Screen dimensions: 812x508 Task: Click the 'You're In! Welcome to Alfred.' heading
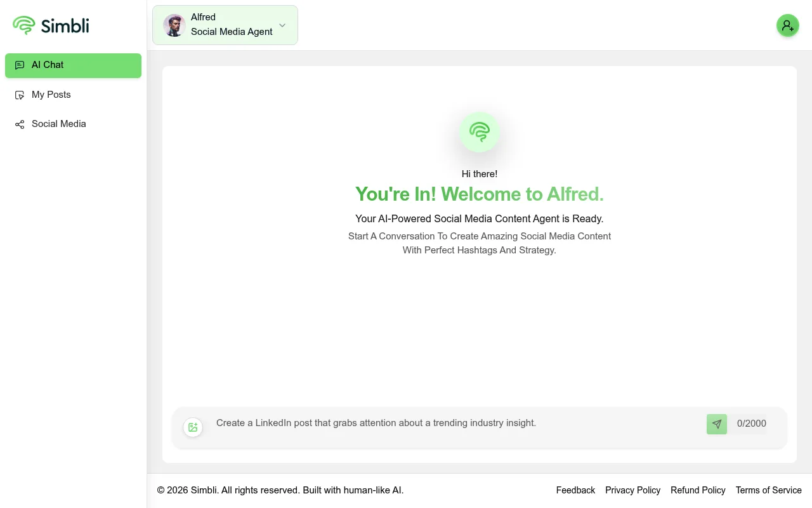480,194
